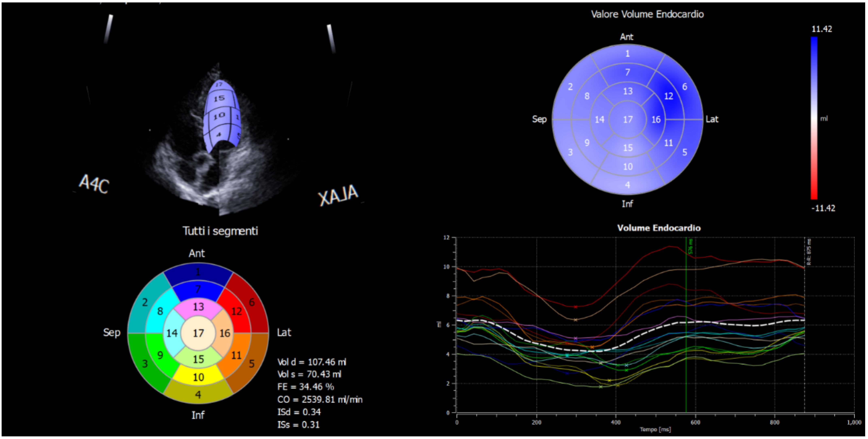Select segment 6 in blue volume bullseye
868x439 pixels.
[x=684, y=87]
